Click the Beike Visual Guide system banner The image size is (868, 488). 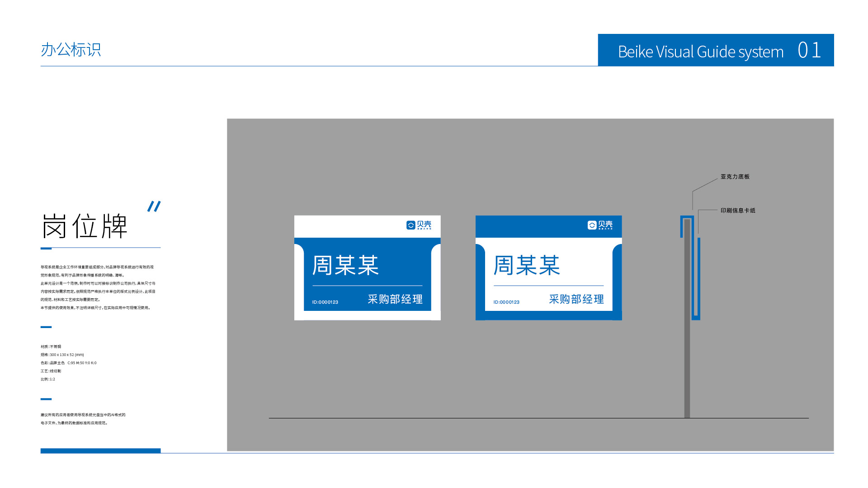(x=700, y=52)
